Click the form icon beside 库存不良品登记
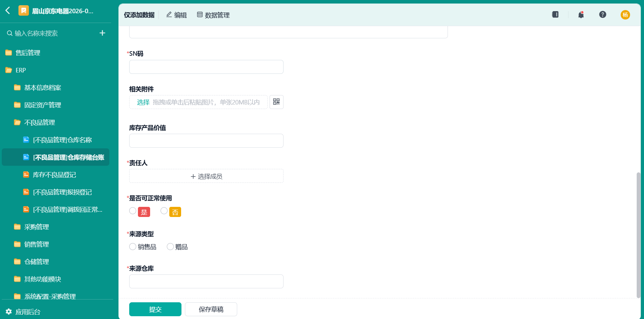This screenshot has width=644, height=319. pyautogui.click(x=26, y=174)
